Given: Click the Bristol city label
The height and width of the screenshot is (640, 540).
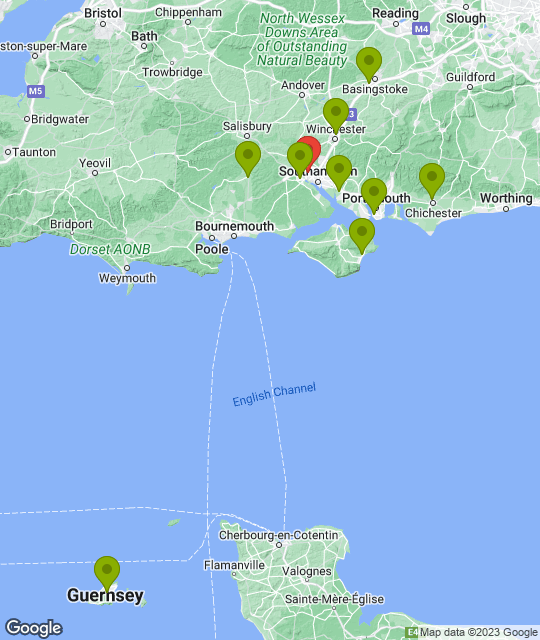Looking at the screenshot, I should [103, 13].
